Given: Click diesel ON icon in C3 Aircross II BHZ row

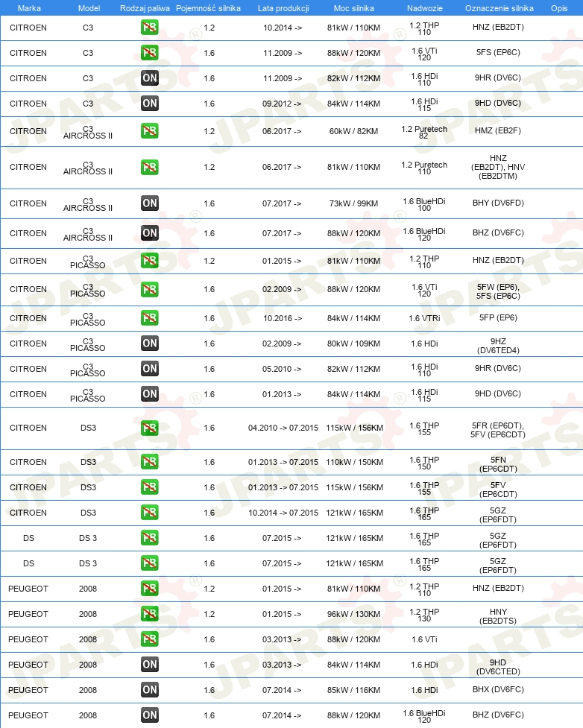Looking at the screenshot, I should click(150, 233).
